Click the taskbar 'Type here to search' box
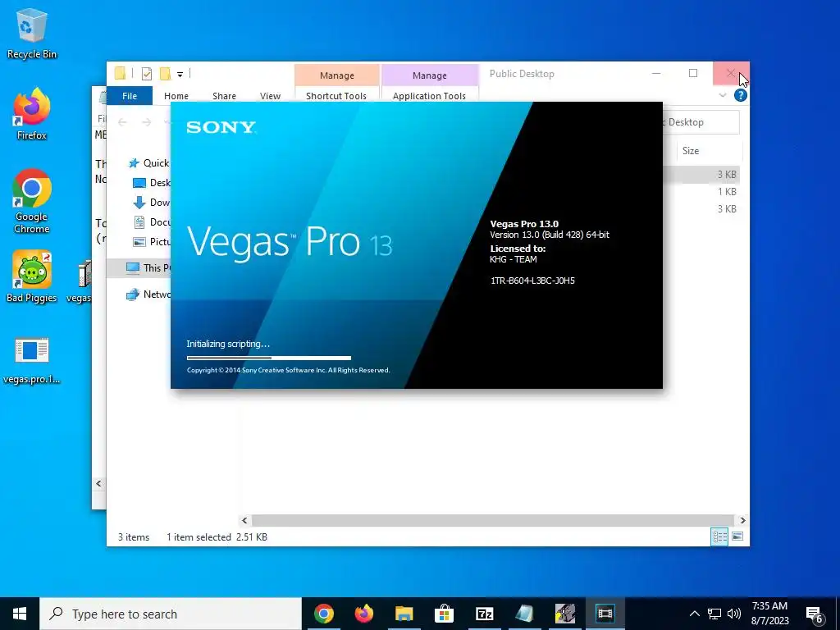Viewport: 840px width, 630px height. click(x=171, y=614)
